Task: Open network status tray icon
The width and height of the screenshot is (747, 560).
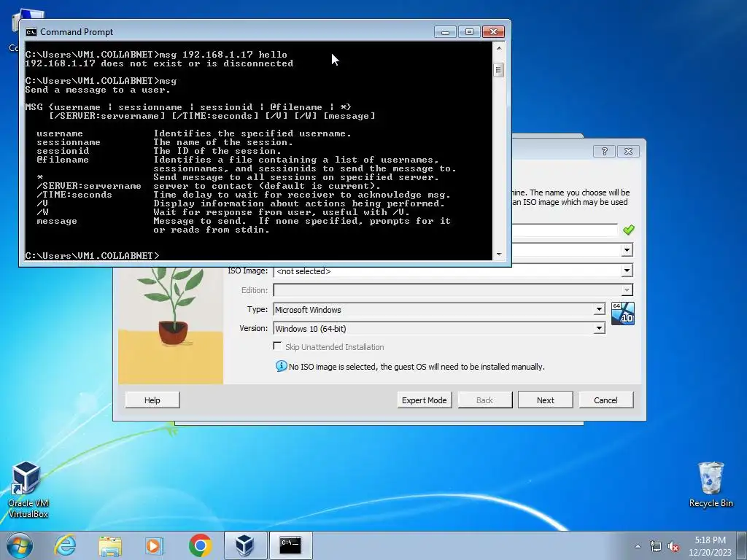Action: pyautogui.click(x=656, y=546)
